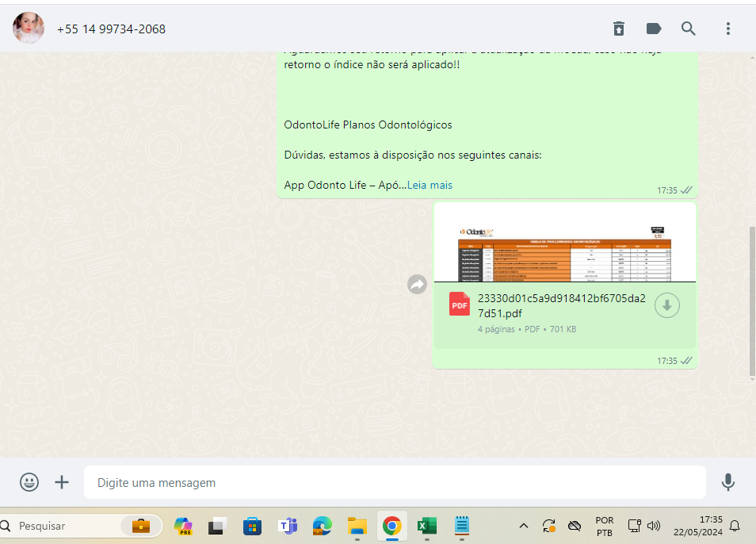
Task: Open the attach plus menu
Action: [62, 482]
